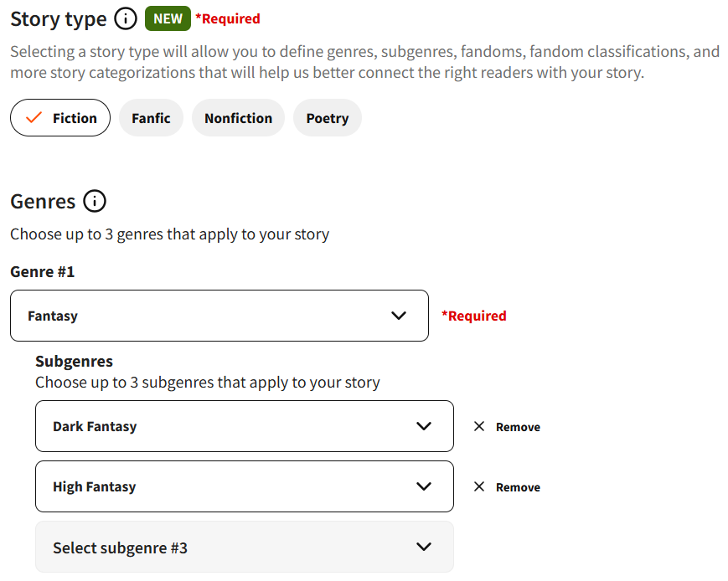Deselect the Fiction story type
This screenshot has width=728, height=581.
[60, 118]
